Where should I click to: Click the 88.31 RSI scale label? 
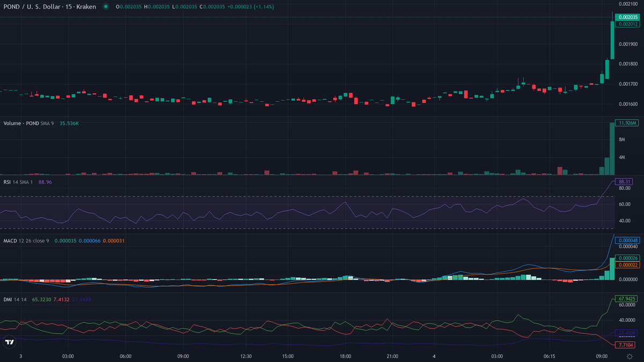point(625,181)
